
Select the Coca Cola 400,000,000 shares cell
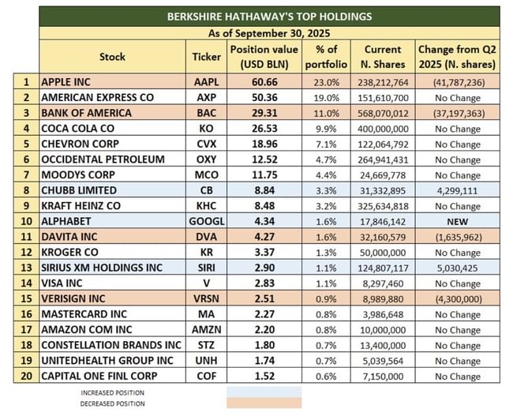(382, 129)
